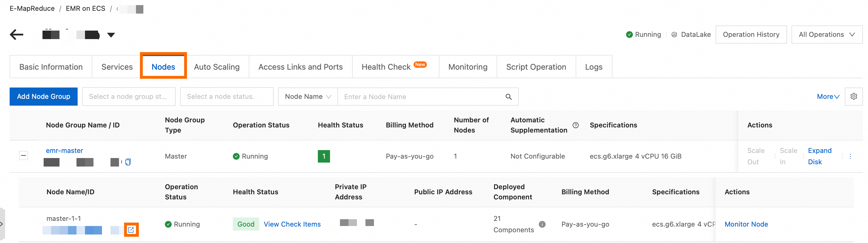868x243 pixels.
Task: Open Operation History
Action: (x=751, y=34)
